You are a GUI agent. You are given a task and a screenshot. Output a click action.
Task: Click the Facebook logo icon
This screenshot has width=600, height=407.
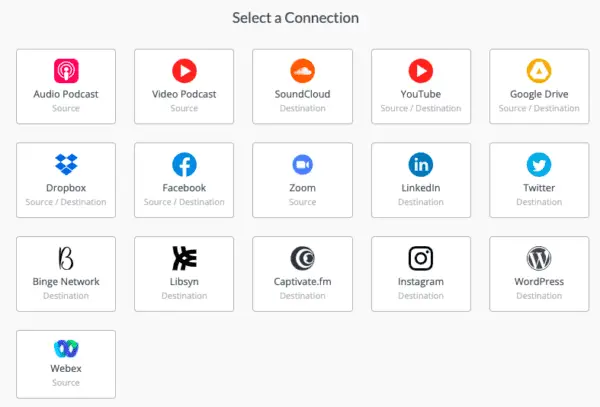coord(184,164)
